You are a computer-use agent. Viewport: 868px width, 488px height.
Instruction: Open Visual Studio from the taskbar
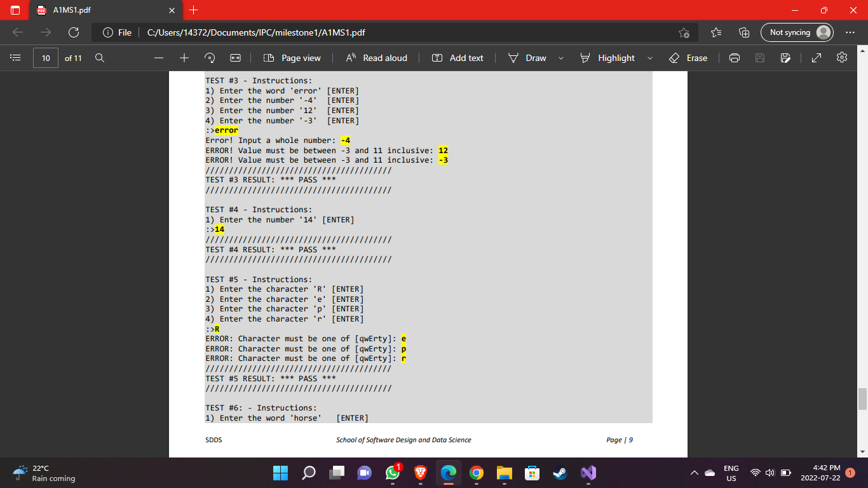click(588, 473)
